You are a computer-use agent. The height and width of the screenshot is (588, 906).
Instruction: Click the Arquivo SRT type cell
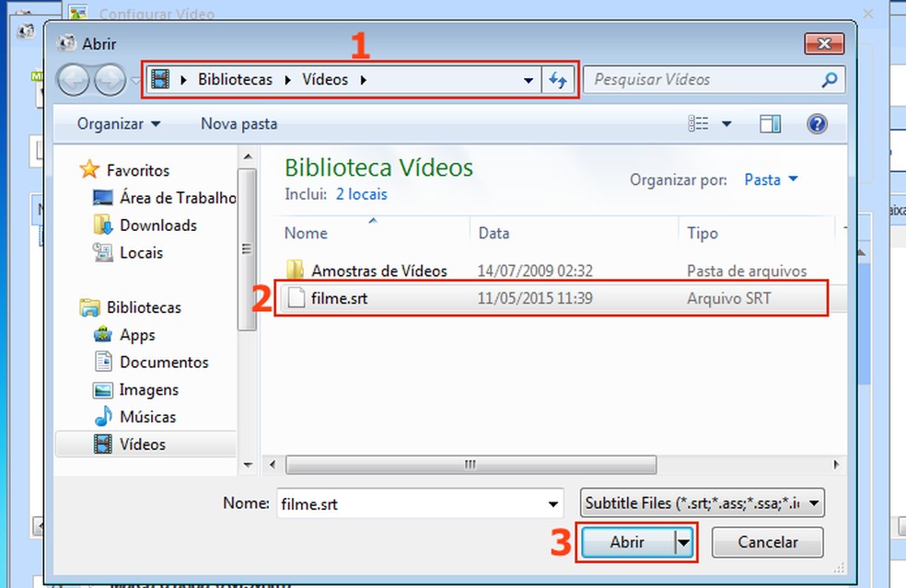[x=728, y=298]
